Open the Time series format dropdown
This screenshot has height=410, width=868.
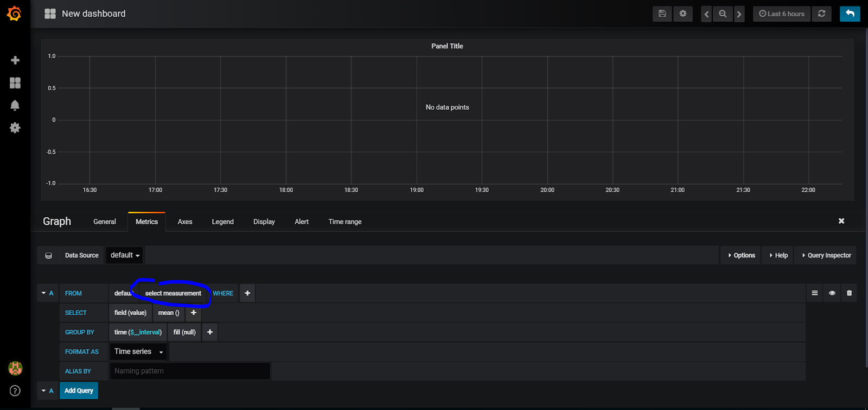(x=138, y=352)
